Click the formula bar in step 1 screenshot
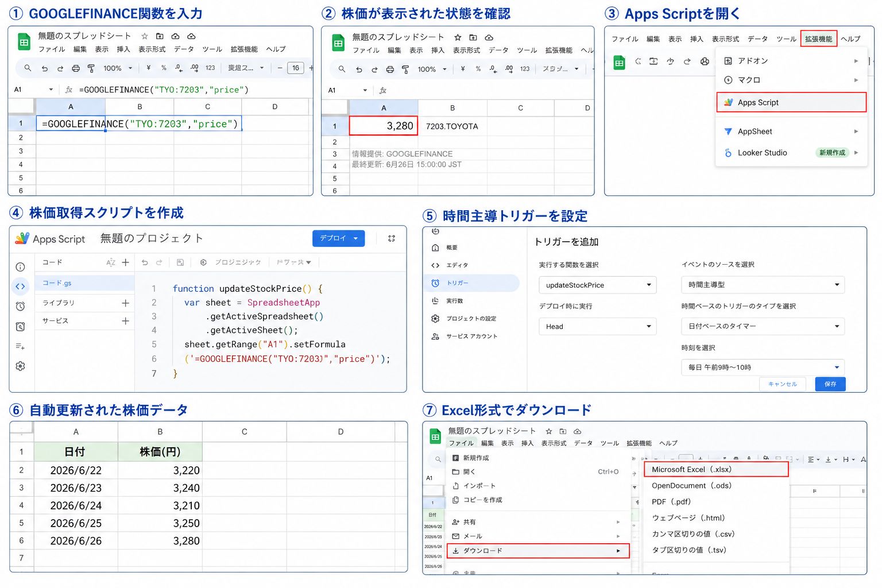882x588 pixels. click(195, 90)
